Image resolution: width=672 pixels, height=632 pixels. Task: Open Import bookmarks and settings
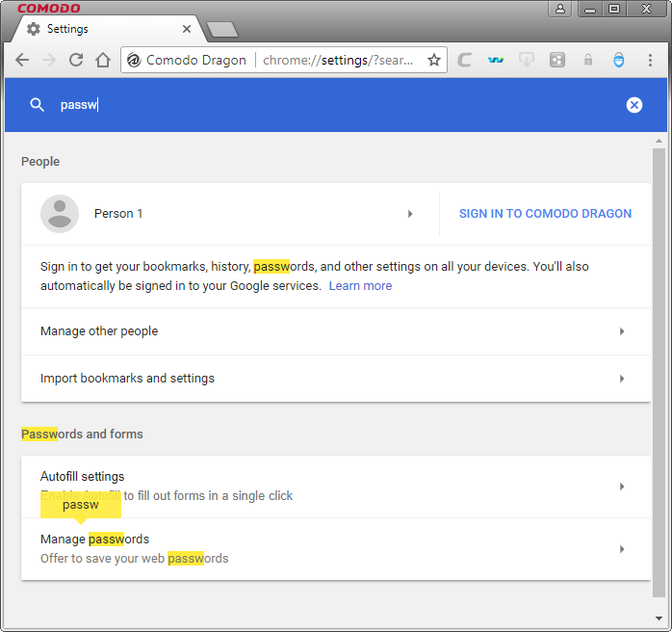click(336, 379)
